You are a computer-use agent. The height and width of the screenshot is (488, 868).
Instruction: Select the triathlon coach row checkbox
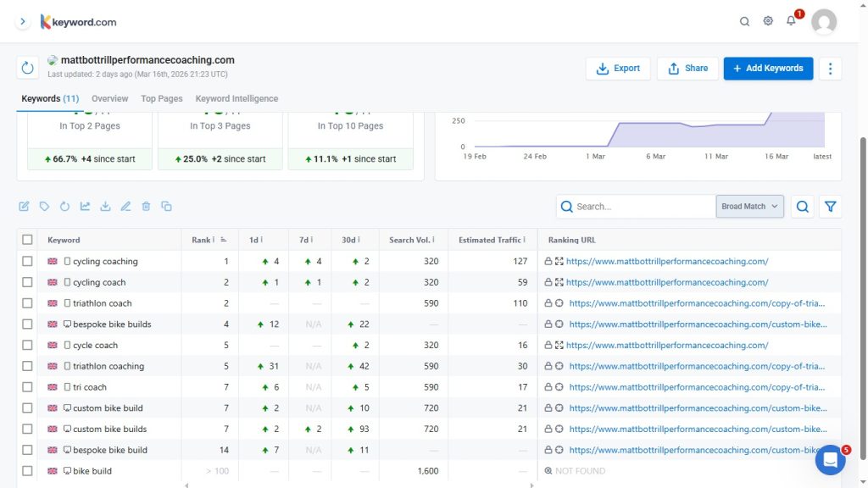point(28,303)
